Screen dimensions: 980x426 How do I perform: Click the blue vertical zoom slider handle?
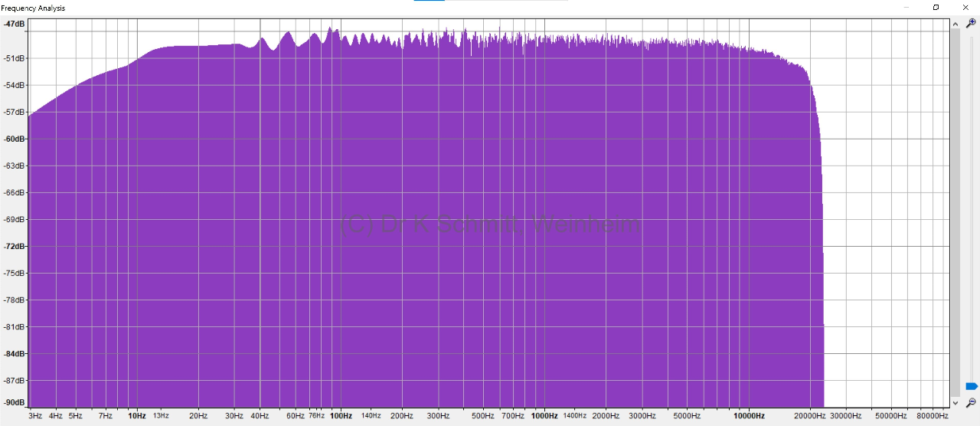coord(971,386)
